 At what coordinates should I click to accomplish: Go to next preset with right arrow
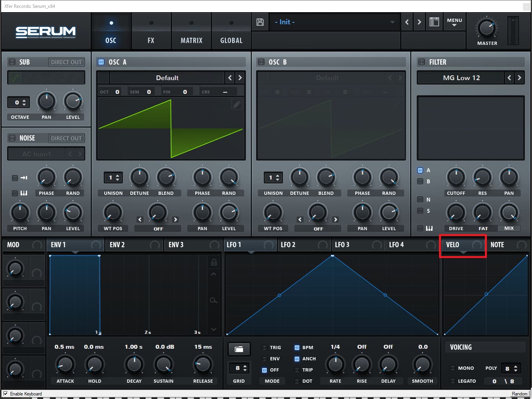[419, 22]
